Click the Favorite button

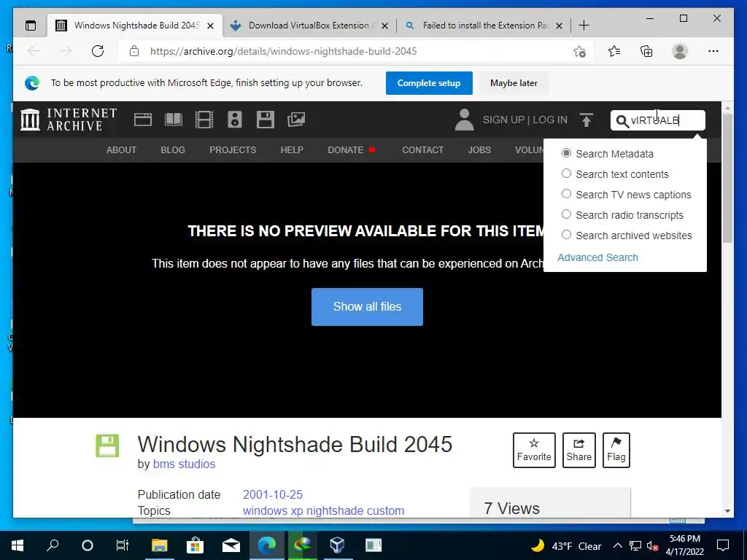pos(534,450)
